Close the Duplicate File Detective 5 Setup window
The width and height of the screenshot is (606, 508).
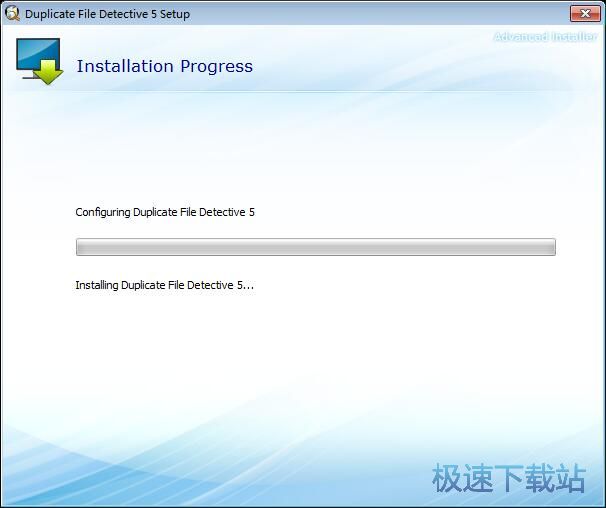[x=585, y=14]
